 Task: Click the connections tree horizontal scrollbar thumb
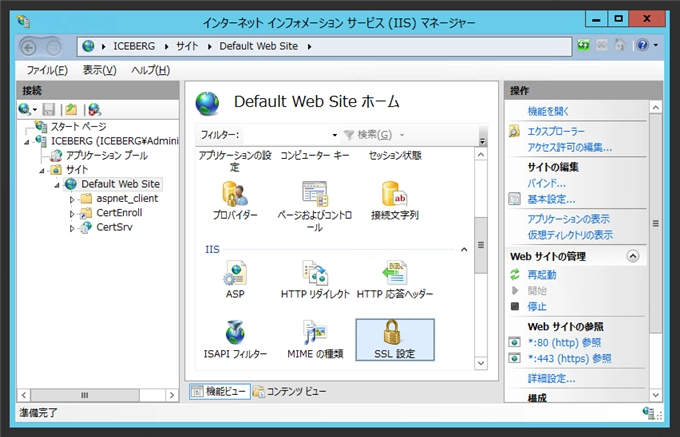point(85,395)
